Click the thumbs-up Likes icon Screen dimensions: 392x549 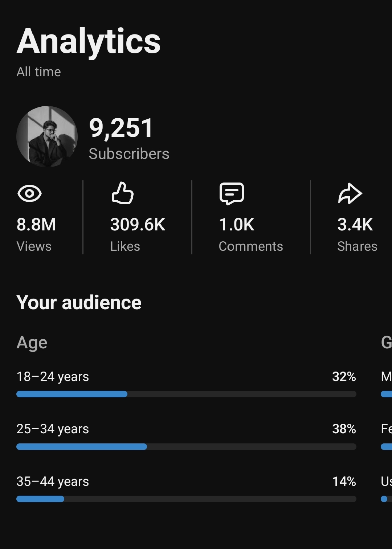[x=123, y=193]
